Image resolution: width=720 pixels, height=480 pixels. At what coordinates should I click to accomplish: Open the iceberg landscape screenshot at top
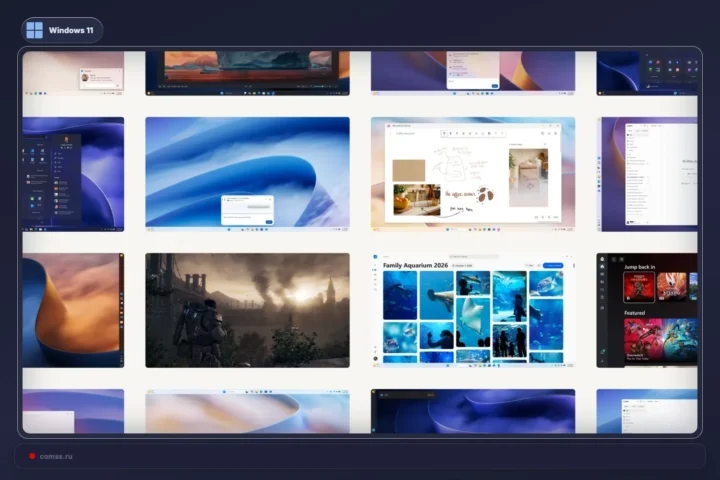point(248,73)
